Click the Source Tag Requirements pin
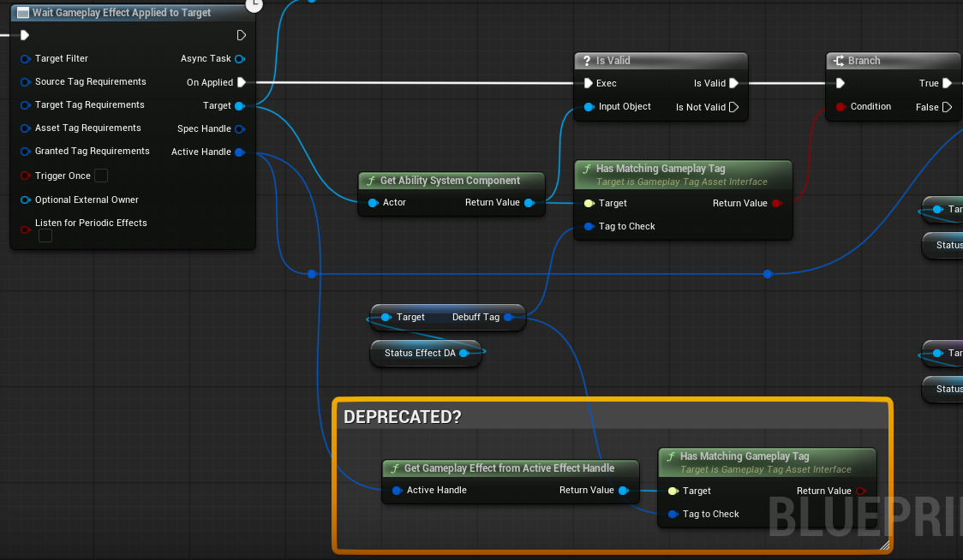The image size is (963, 560). pos(25,81)
